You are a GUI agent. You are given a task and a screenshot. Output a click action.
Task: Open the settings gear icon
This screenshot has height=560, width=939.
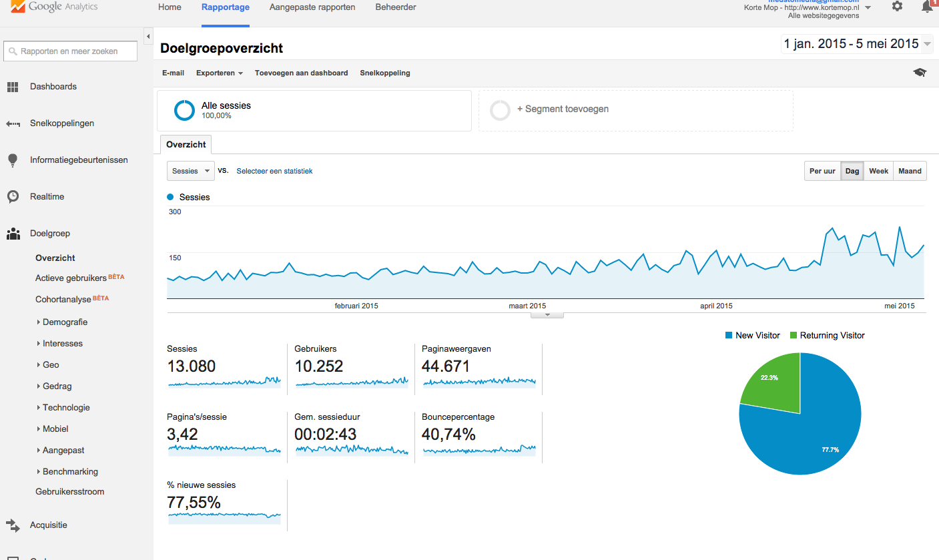897,6
